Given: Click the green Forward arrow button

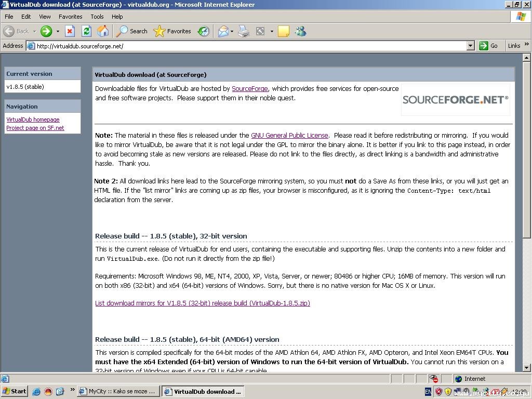Looking at the screenshot, I should tap(46, 31).
